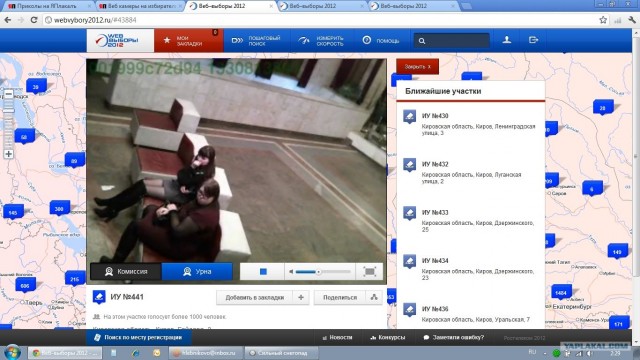The height and width of the screenshot is (360, 640).
Task: Click the logout exit icon
Action: coord(533,40)
